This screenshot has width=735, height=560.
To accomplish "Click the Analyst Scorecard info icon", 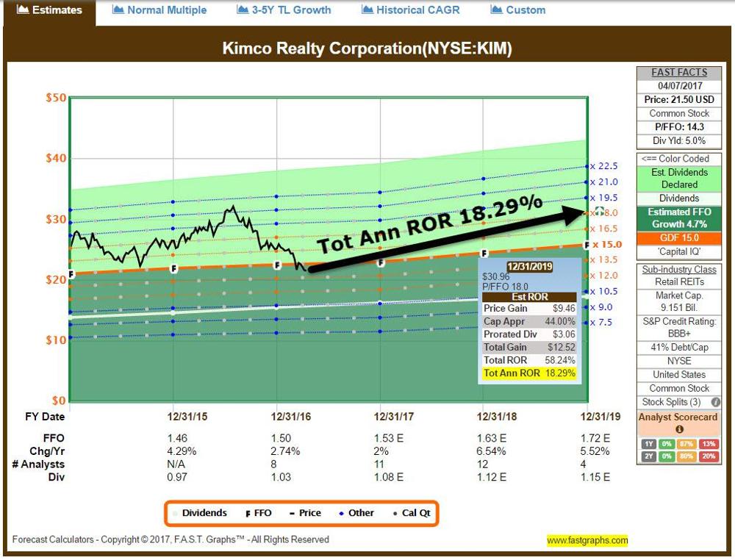I will [679, 429].
